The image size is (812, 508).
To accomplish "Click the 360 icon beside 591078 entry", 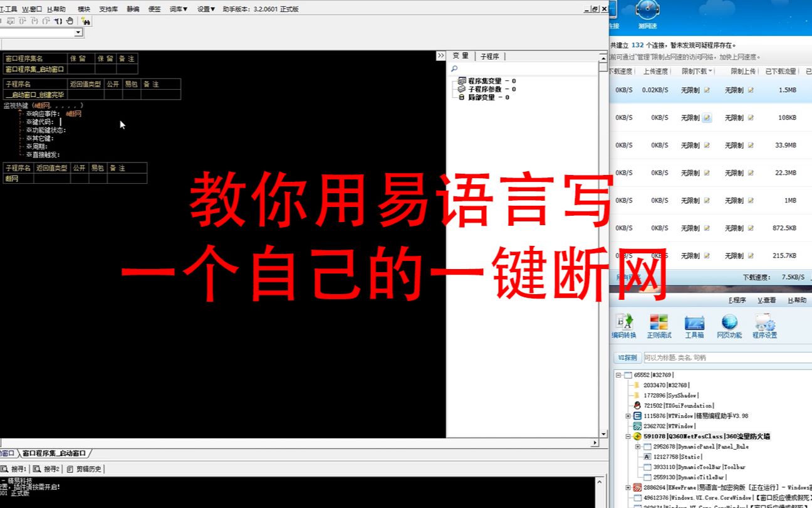I will click(x=637, y=437).
